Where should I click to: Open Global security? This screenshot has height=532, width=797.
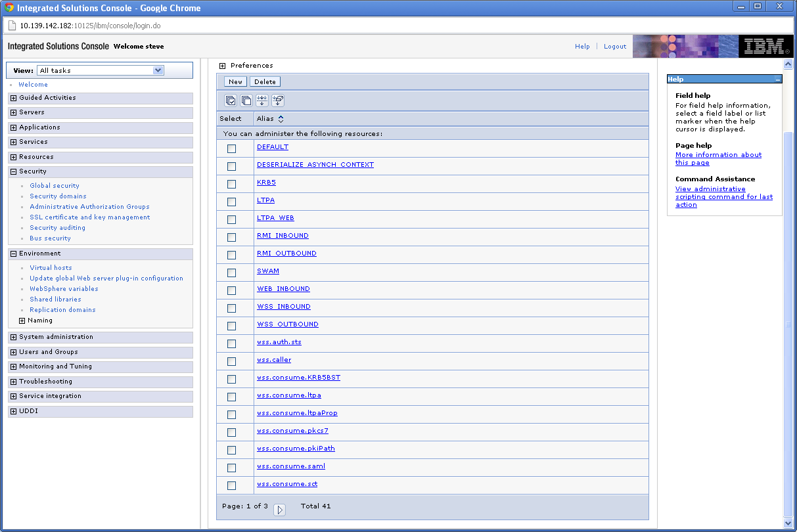click(55, 186)
